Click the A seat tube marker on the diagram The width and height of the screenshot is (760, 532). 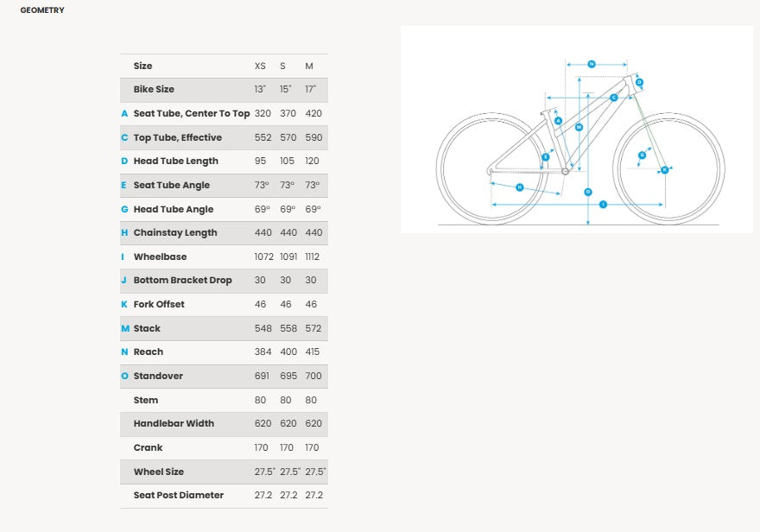559,121
